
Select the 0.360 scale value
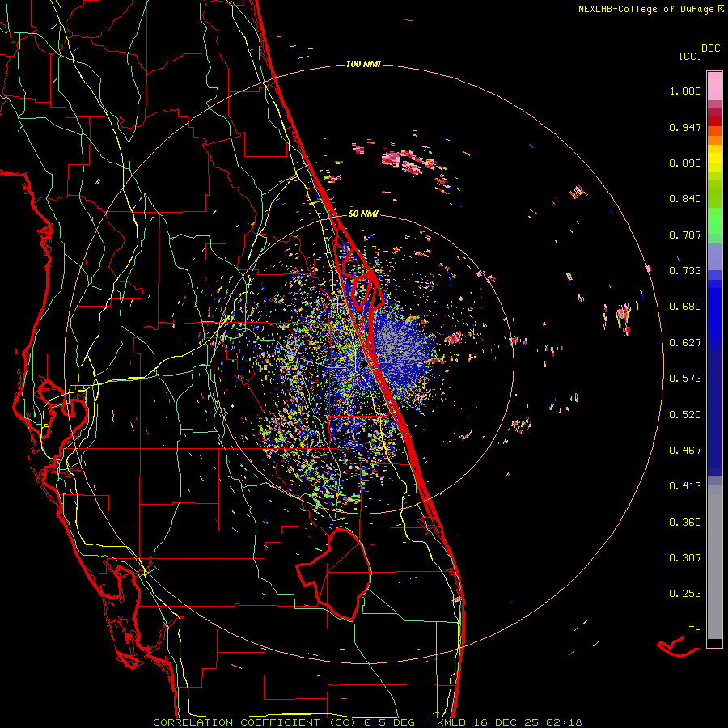[685, 523]
